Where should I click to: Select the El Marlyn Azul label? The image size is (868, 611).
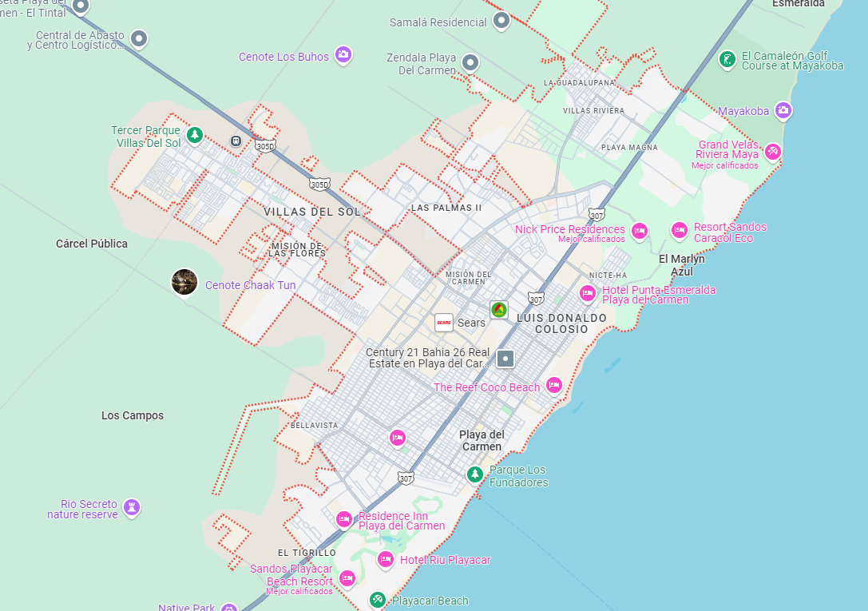tap(681, 265)
